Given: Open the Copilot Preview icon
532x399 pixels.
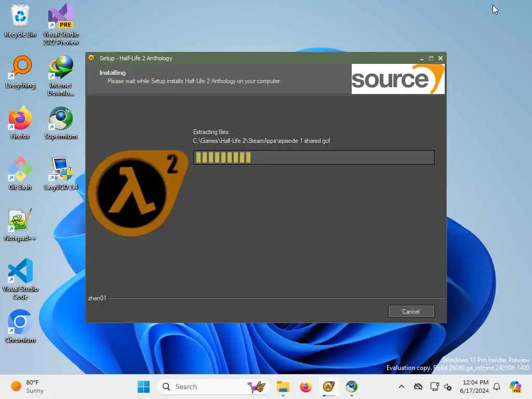Looking at the screenshot, I should click(x=516, y=387).
